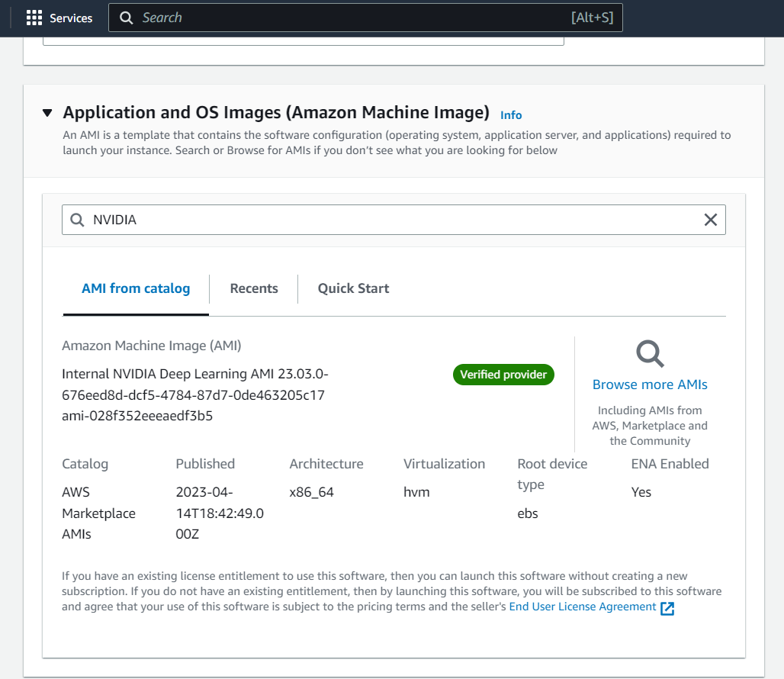Switch to the Quick Start tab
This screenshot has height=679, width=784.
pos(353,288)
